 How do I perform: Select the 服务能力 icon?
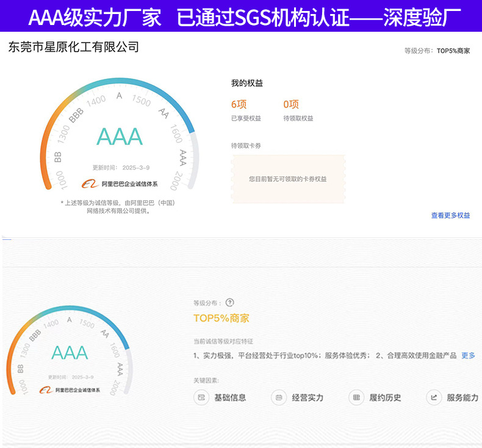click(x=434, y=397)
